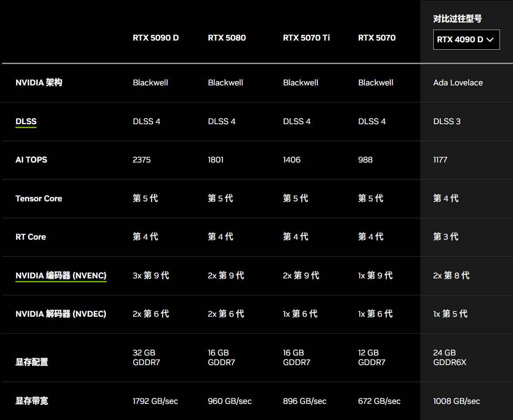Select the RTX 5090 D column header
This screenshot has height=420, width=513.
point(156,38)
